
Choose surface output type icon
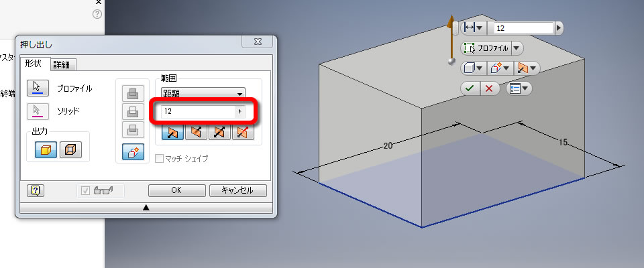point(70,150)
